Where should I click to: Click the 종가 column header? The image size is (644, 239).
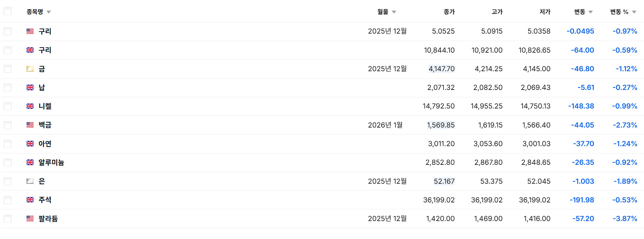coord(449,12)
